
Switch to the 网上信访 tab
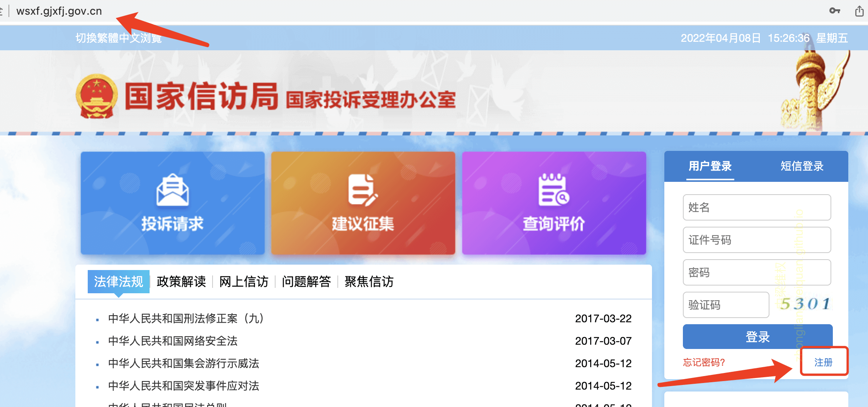click(244, 282)
